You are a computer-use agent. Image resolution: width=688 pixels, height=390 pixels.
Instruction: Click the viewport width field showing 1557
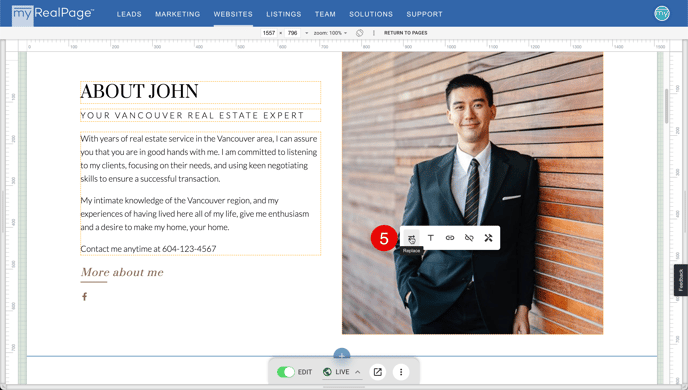pos(269,33)
